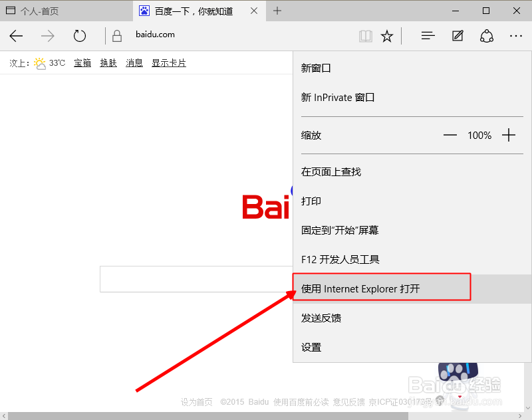Select 打印 in the menu
This screenshot has height=420, width=532.
click(412, 201)
